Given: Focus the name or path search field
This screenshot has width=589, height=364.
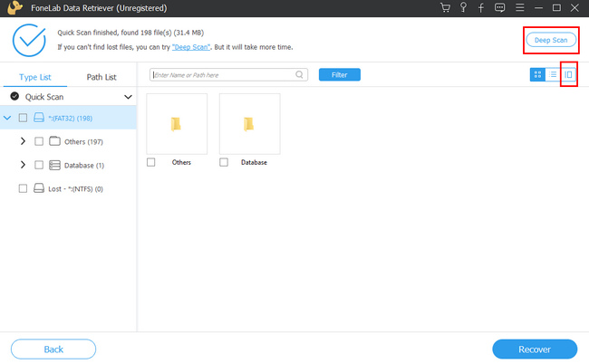Looking at the screenshot, I should click(x=228, y=74).
